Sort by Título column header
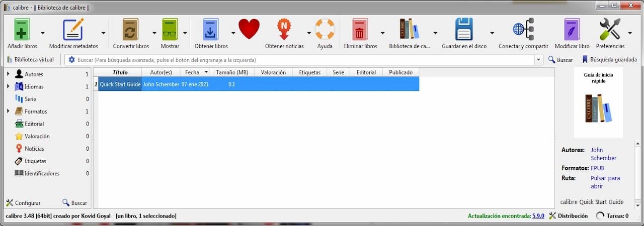Image resolution: width=644 pixels, height=226 pixels. [x=120, y=72]
